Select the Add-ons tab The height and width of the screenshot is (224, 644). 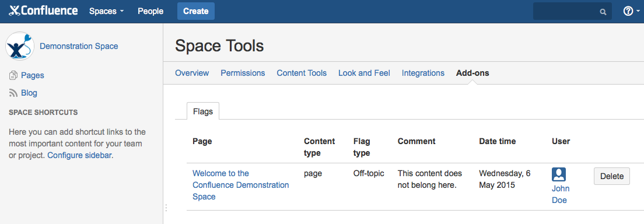coord(473,73)
